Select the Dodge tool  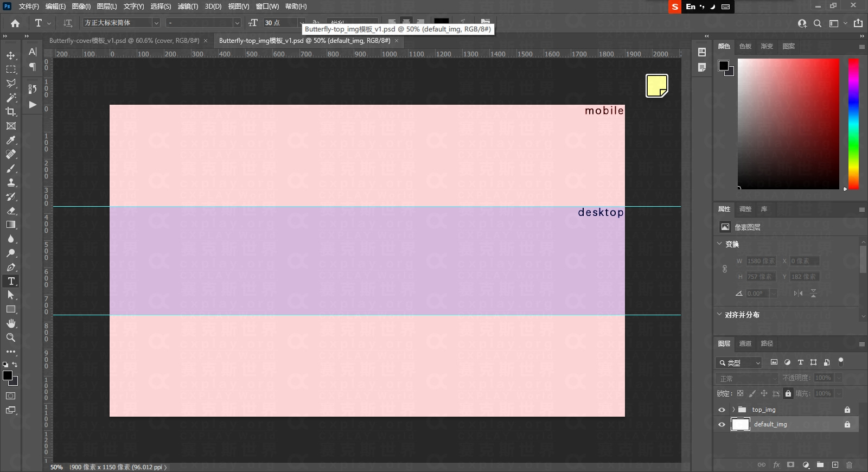tap(11, 253)
